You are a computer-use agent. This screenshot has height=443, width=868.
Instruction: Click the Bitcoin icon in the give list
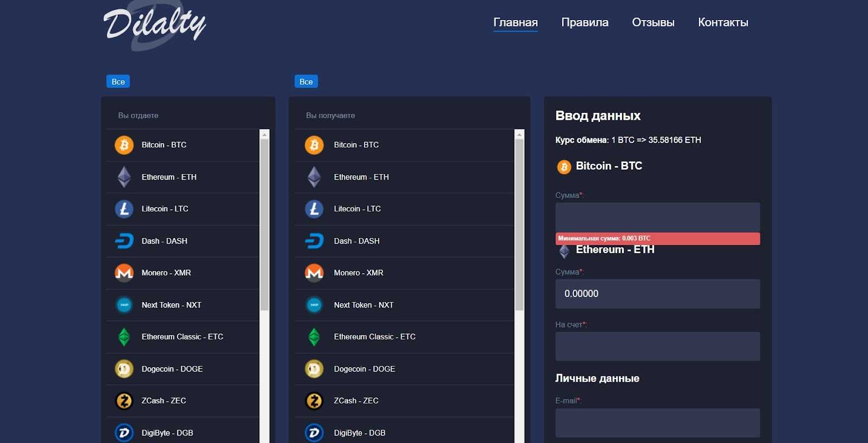tap(124, 145)
